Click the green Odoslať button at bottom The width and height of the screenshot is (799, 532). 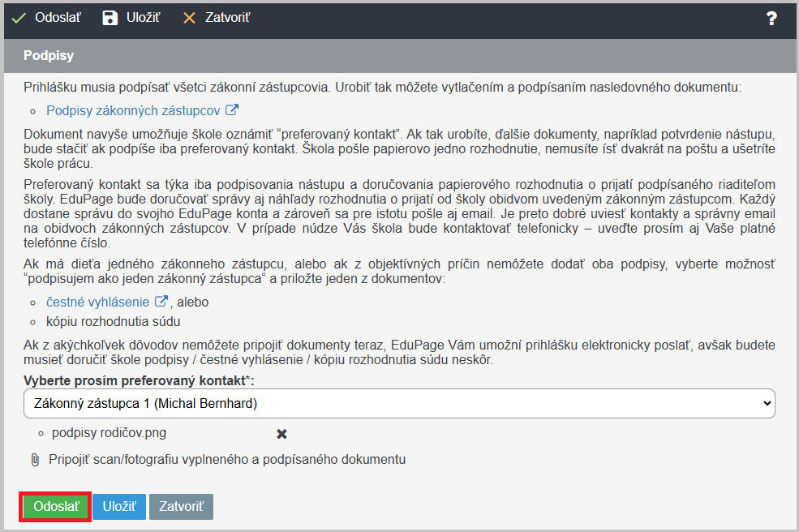[56, 507]
